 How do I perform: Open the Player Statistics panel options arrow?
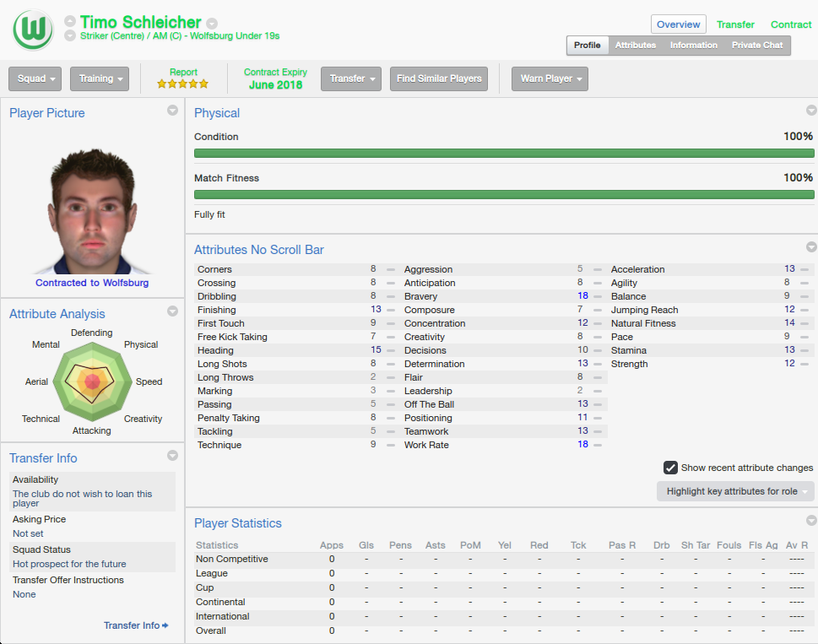pyautogui.click(x=811, y=521)
